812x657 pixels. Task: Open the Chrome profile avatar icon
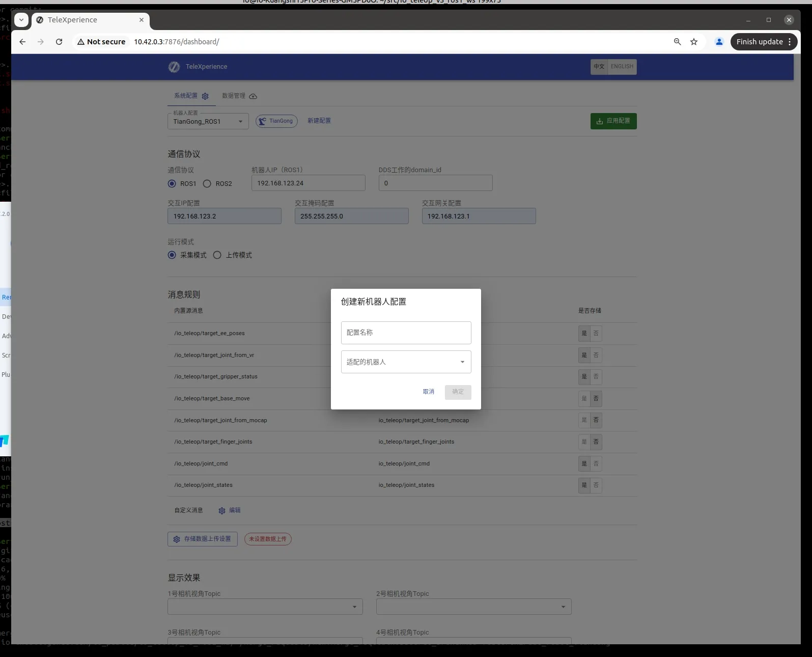click(719, 42)
